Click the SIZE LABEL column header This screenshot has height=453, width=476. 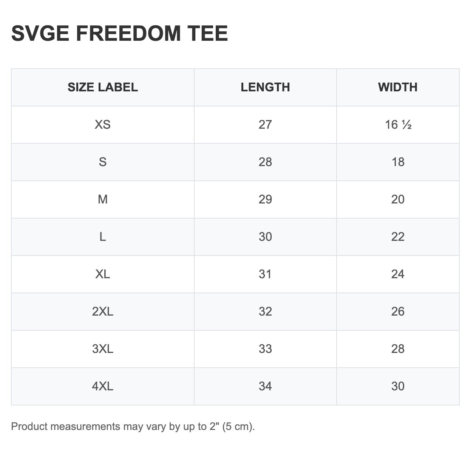[x=103, y=87]
